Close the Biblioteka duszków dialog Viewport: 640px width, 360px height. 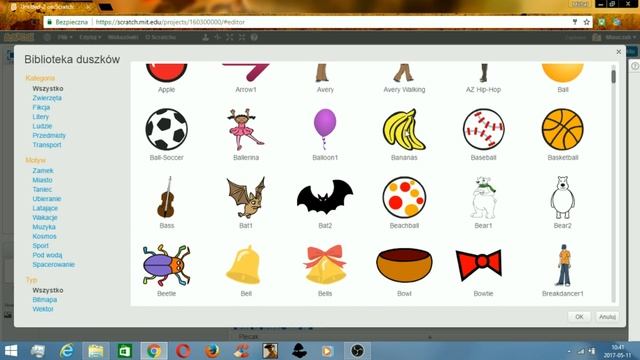[x=618, y=52]
